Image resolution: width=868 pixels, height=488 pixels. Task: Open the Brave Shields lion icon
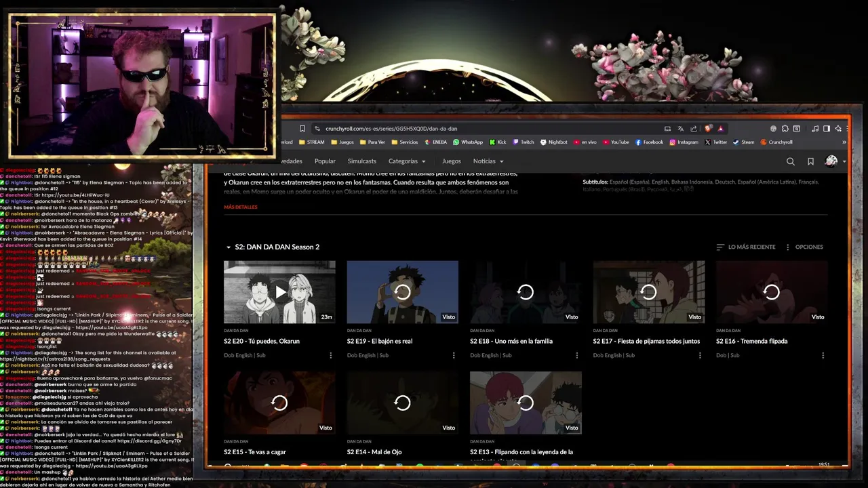pos(709,129)
